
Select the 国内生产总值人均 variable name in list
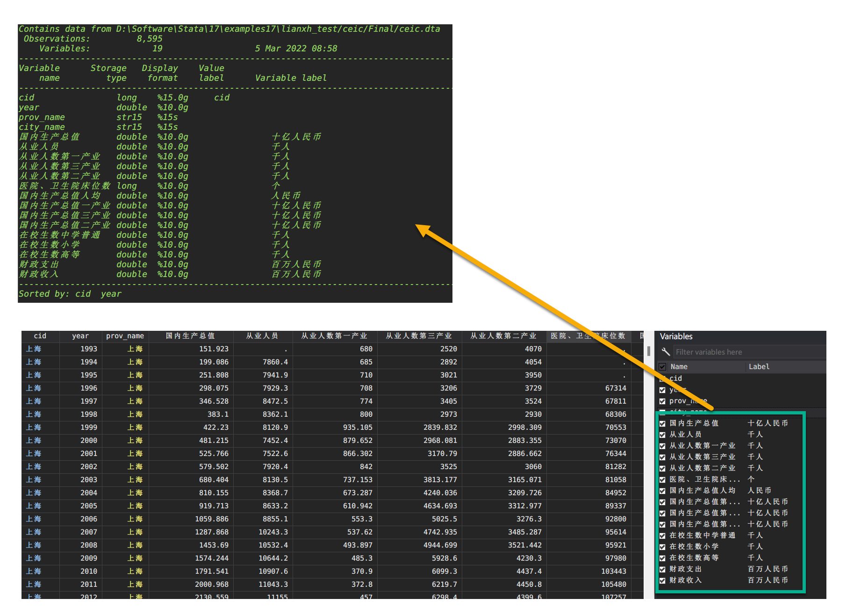[702, 491]
